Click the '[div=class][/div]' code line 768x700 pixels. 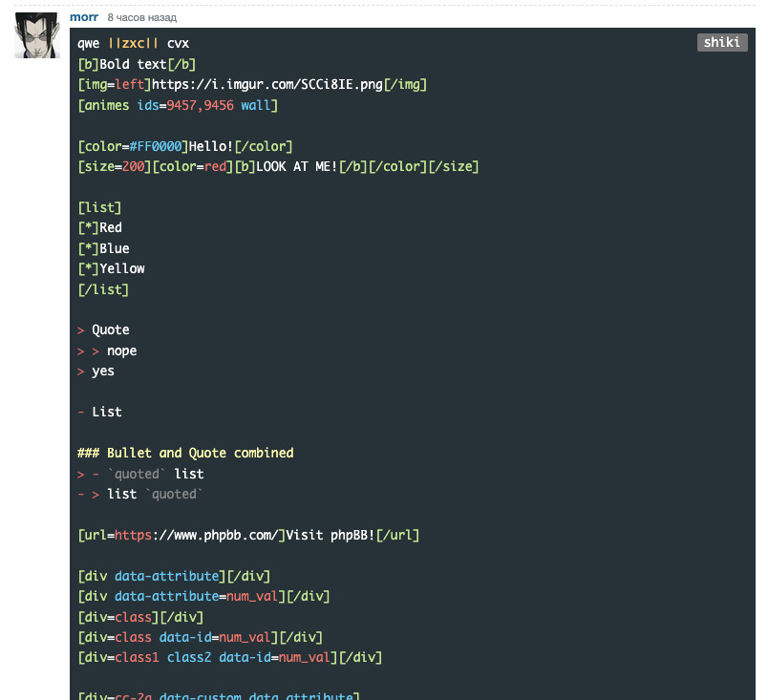pos(140,617)
